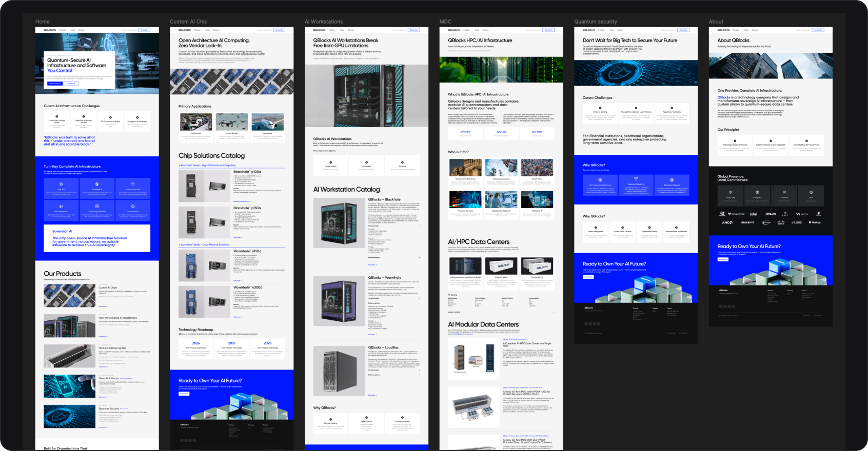The width and height of the screenshot is (868, 451).
Task: Click the Liquid-cooled deployment option card
Action: (331, 166)
